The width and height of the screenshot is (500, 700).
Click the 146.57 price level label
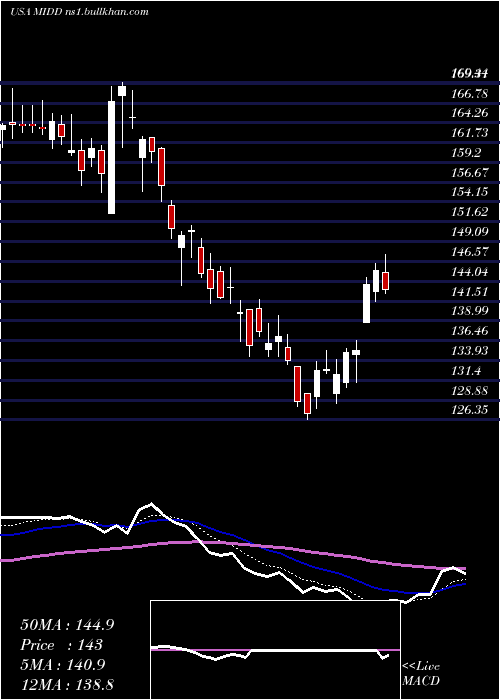[x=469, y=252]
